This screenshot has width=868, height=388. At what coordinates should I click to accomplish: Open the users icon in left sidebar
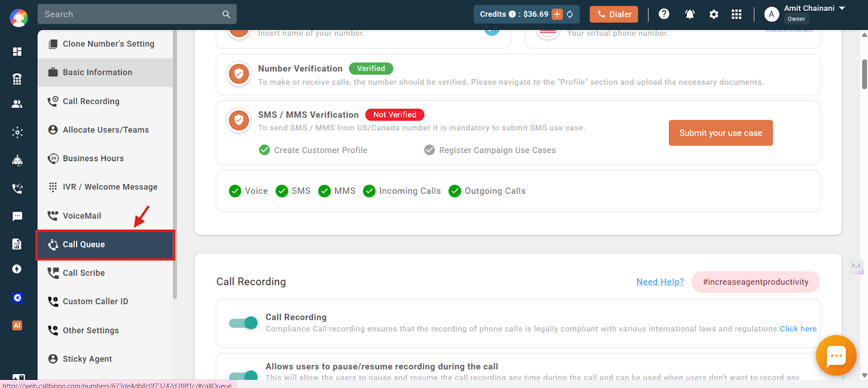(x=17, y=104)
